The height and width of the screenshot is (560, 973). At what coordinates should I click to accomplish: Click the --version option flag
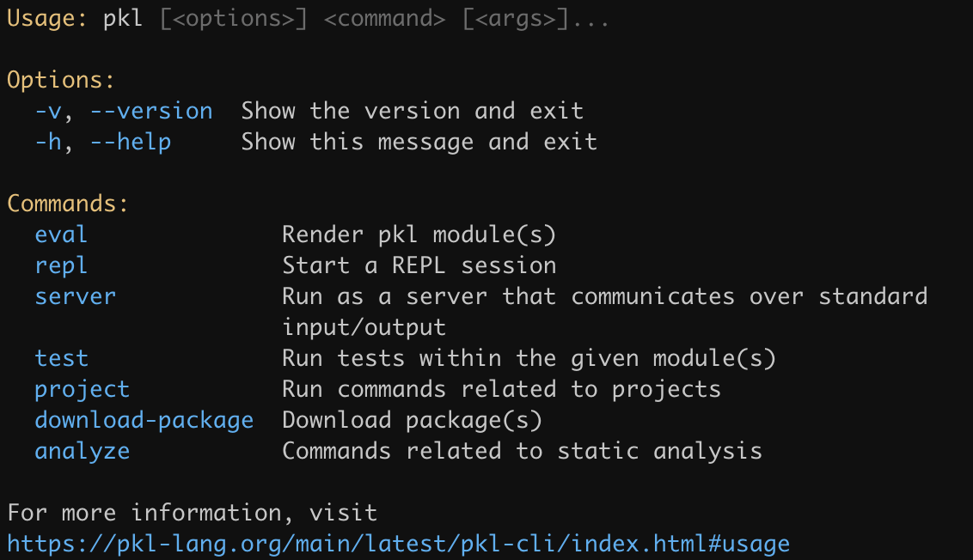pyautogui.click(x=151, y=111)
